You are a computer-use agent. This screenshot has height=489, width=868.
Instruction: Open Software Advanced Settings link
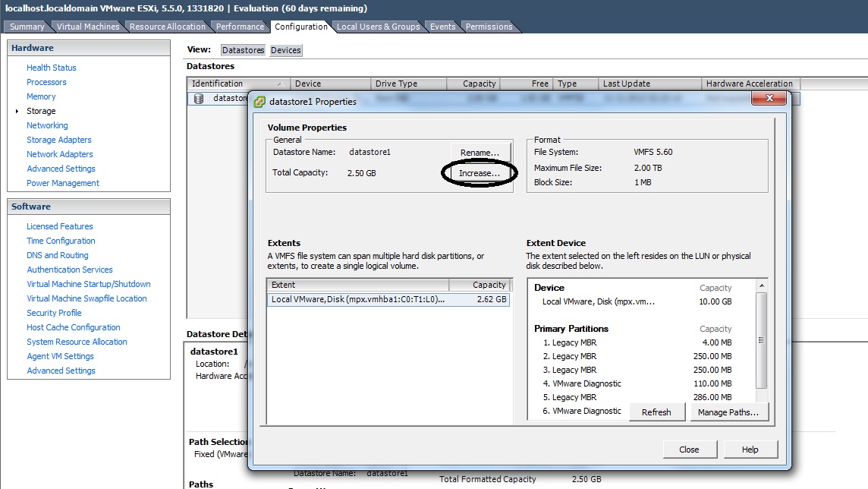[x=61, y=370]
